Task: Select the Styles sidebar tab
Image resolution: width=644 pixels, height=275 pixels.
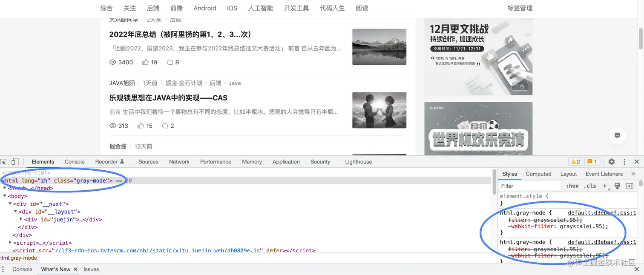Action: tap(509, 174)
